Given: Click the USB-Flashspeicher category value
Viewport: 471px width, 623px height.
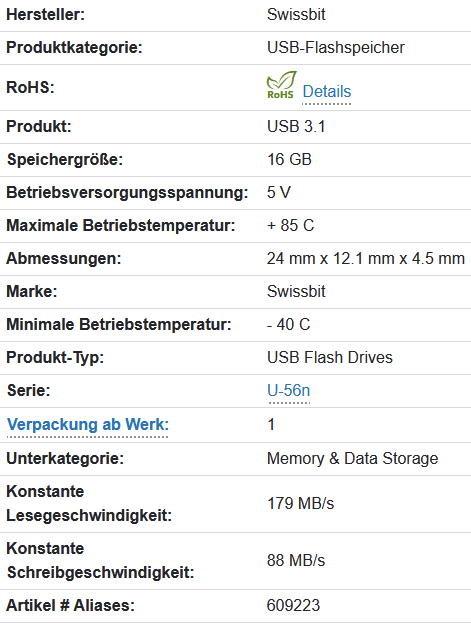Looking at the screenshot, I should [336, 48].
